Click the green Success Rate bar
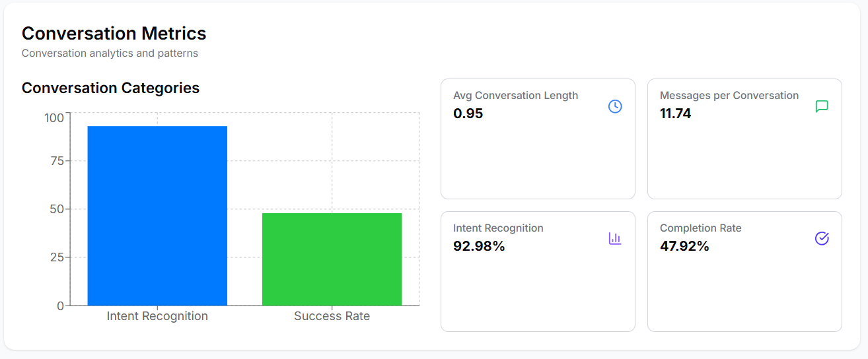Viewport: 868px width, 359px height. (x=332, y=259)
